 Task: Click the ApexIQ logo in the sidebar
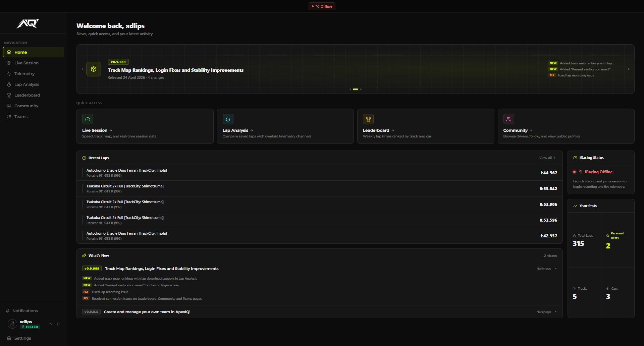(x=28, y=23)
